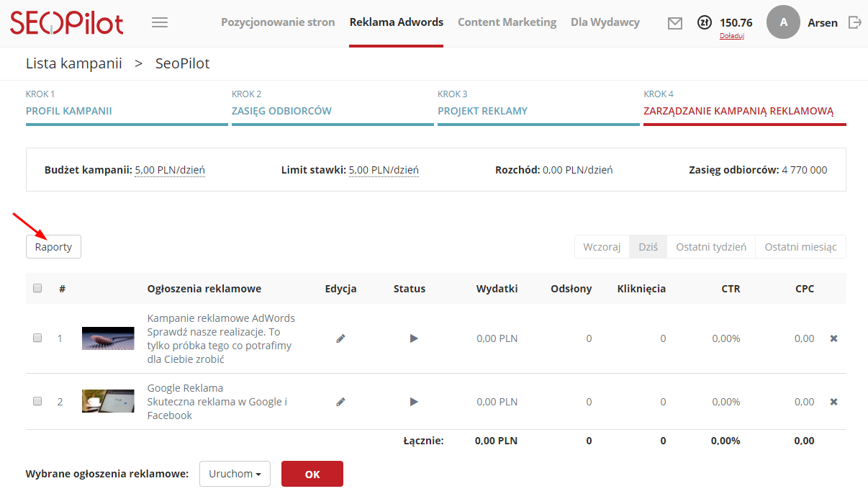
Task: Expand the Uruchom action dropdown
Action: point(235,474)
